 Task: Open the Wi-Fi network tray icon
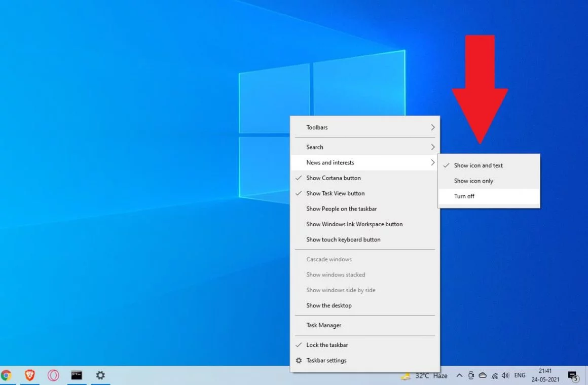point(495,376)
